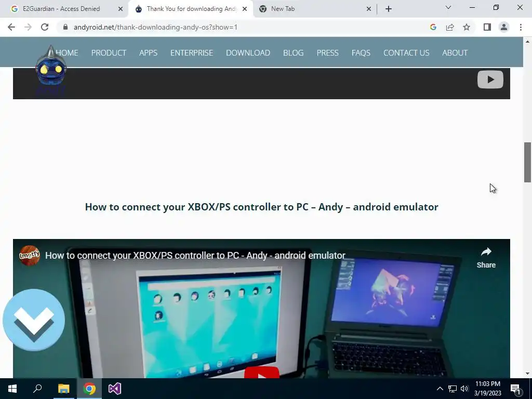
Task: Select the Thank You for downloading Andy tab
Action: (x=191, y=9)
